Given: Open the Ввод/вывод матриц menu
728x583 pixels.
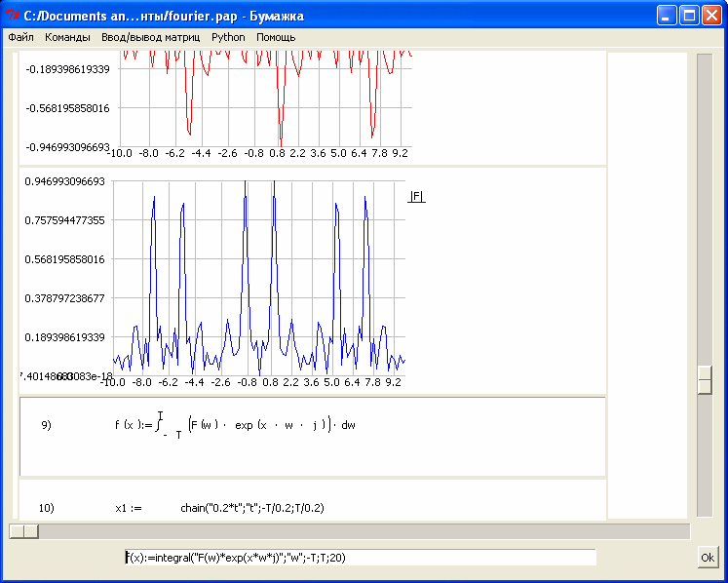Looking at the screenshot, I should tap(150, 37).
